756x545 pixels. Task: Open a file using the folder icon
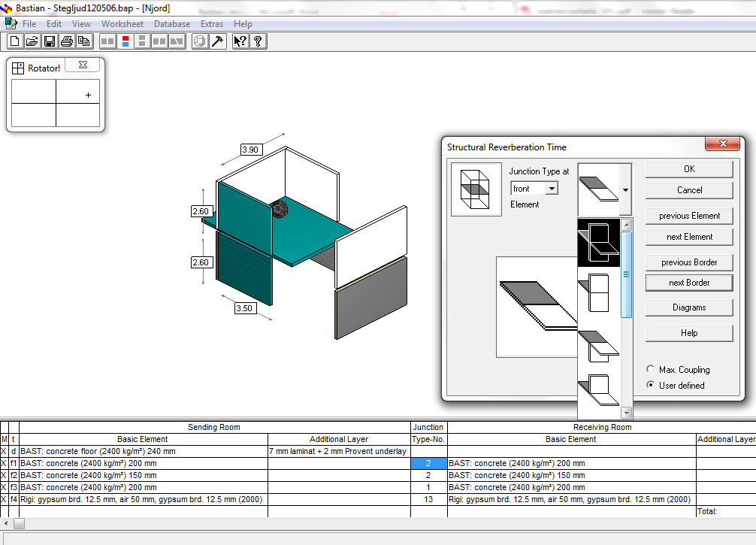[x=32, y=41]
